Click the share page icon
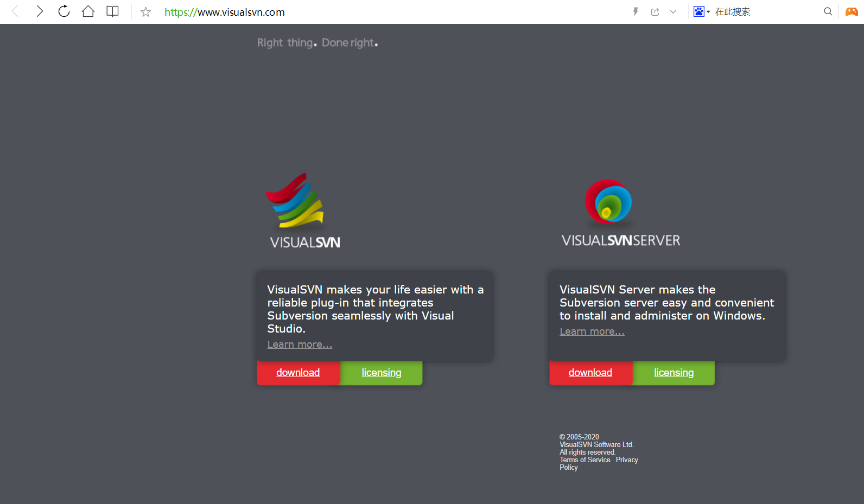This screenshot has height=504, width=864. tap(655, 12)
